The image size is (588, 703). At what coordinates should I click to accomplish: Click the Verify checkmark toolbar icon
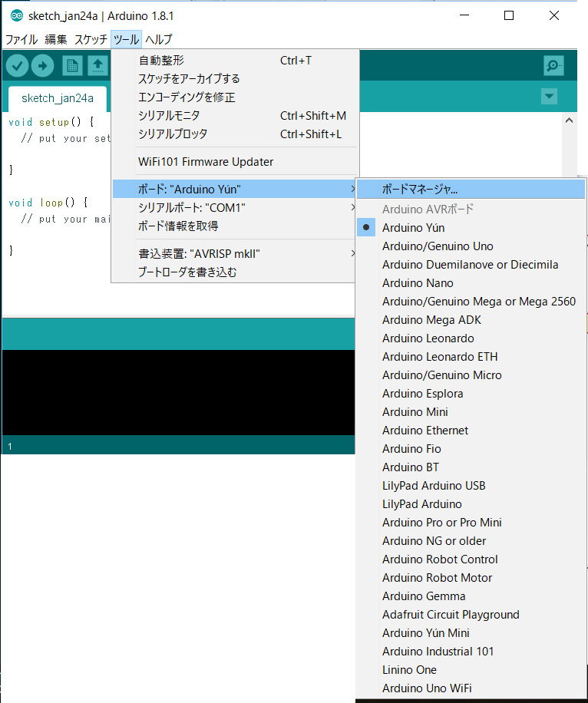coord(17,66)
